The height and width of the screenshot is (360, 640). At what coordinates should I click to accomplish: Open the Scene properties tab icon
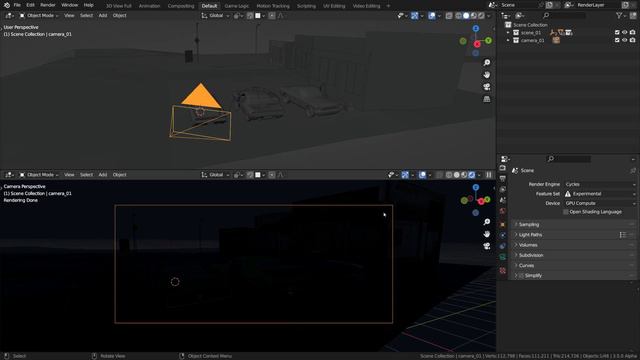tap(502, 200)
